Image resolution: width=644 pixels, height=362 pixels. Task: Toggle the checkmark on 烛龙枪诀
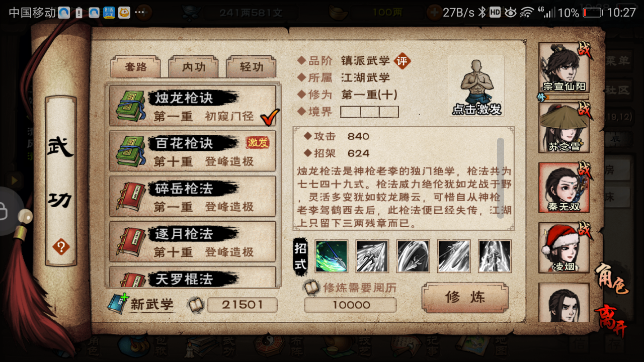pyautogui.click(x=270, y=117)
